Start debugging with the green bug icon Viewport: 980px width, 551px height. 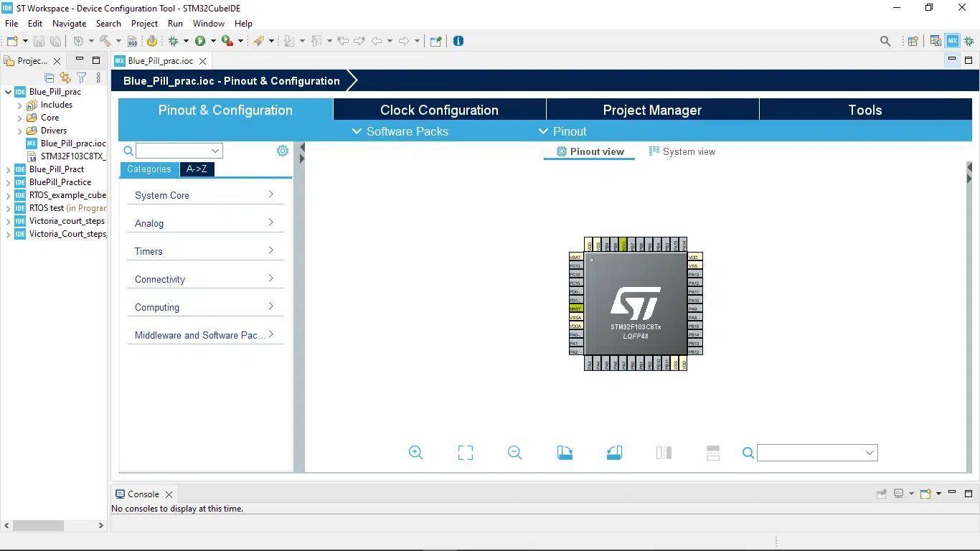pyautogui.click(x=173, y=42)
